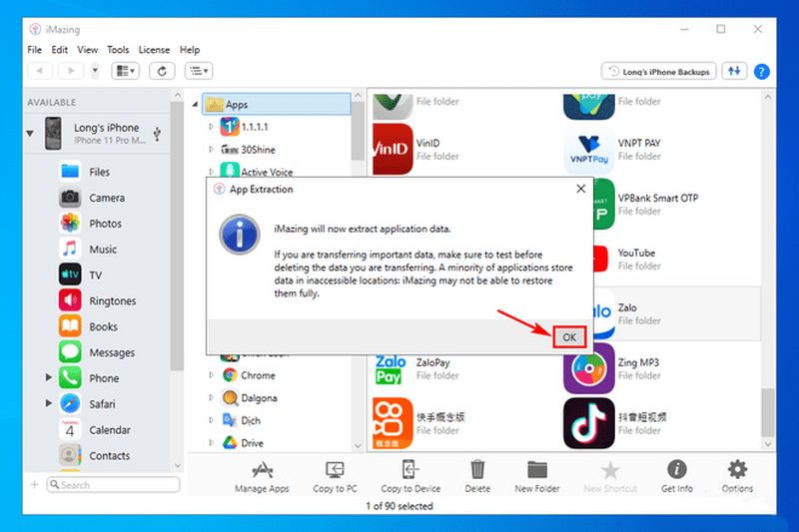The height and width of the screenshot is (532, 799).
Task: Open Safari in the sidebar
Action: click(x=102, y=404)
